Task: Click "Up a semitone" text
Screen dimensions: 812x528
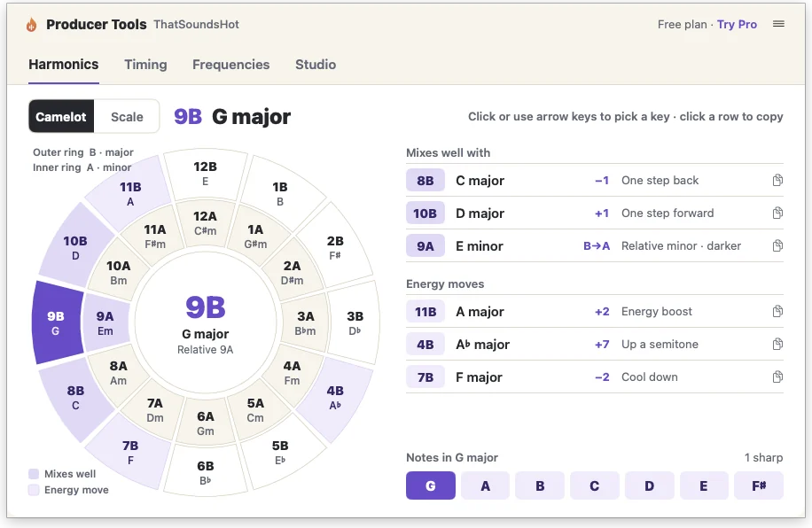Action: tap(660, 345)
